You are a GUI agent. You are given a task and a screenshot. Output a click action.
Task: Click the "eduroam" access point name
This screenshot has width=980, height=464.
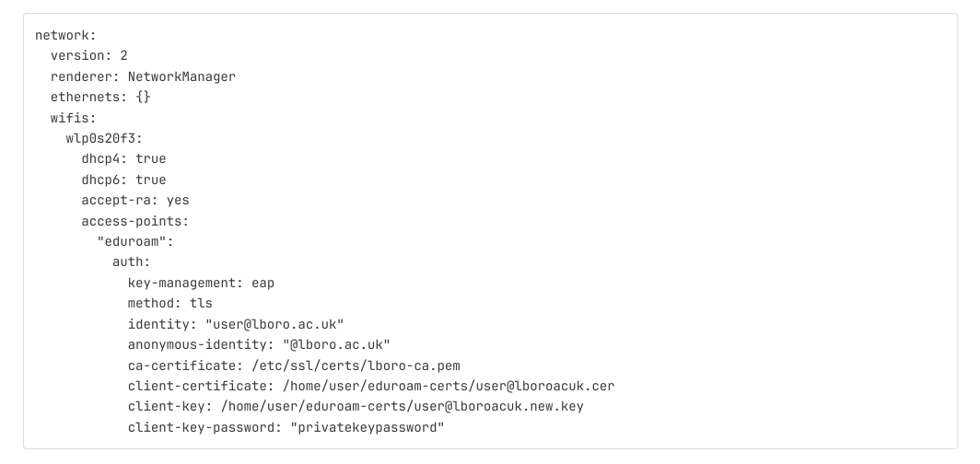[x=135, y=241]
